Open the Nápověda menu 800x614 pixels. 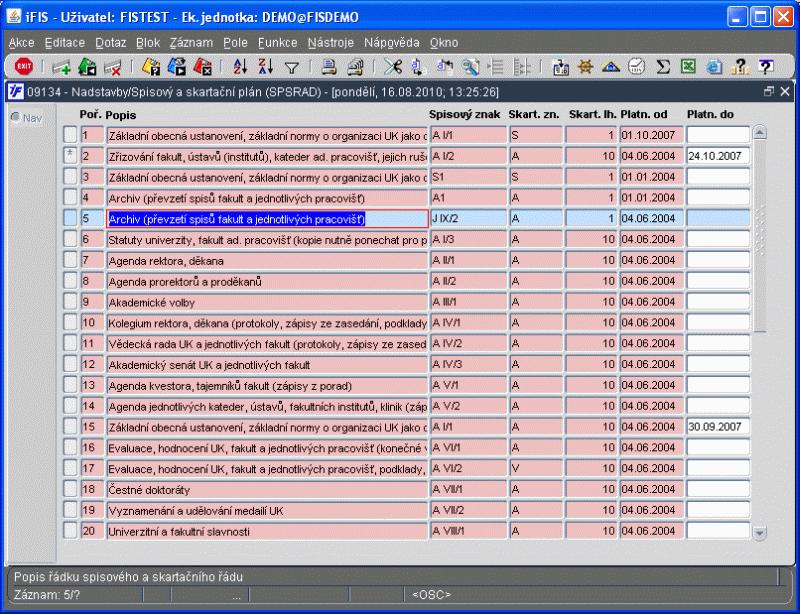(x=392, y=43)
